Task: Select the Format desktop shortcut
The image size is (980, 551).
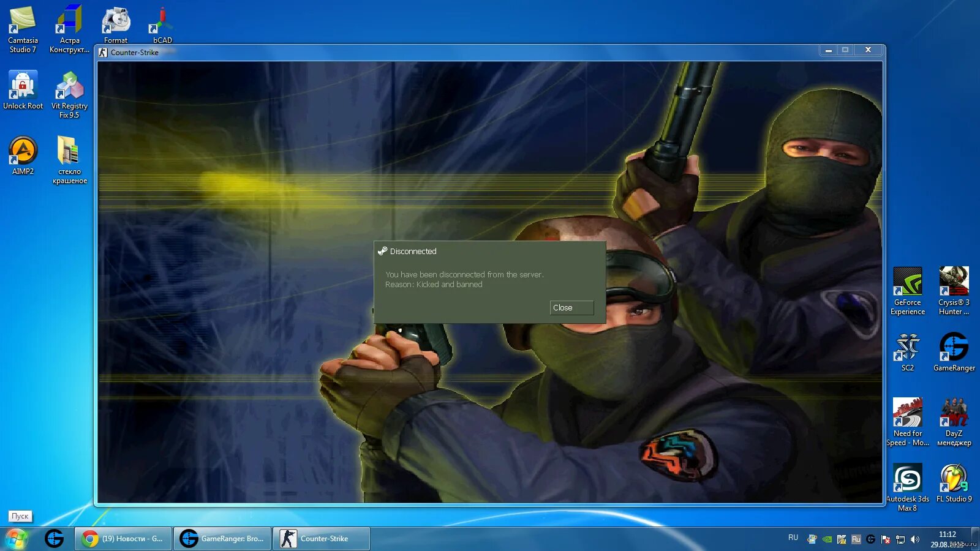Action: pos(116,25)
